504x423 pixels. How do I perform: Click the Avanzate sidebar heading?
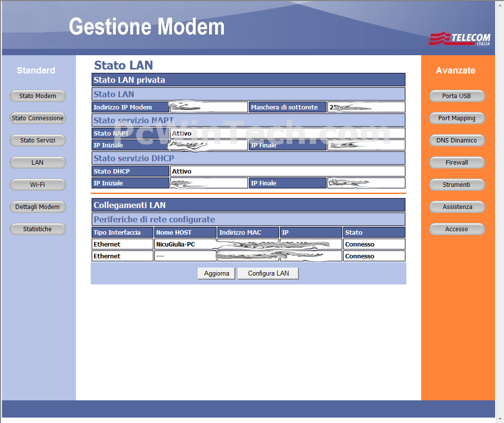click(x=456, y=70)
